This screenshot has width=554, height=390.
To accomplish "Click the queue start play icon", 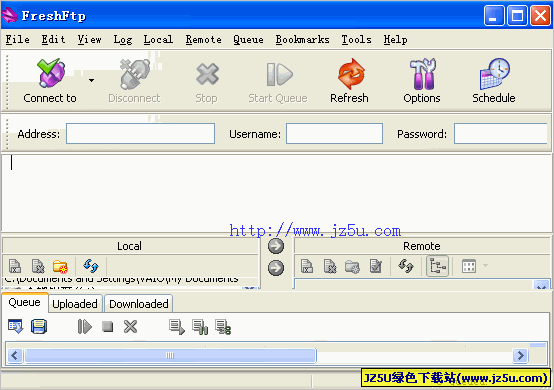I will [84, 326].
